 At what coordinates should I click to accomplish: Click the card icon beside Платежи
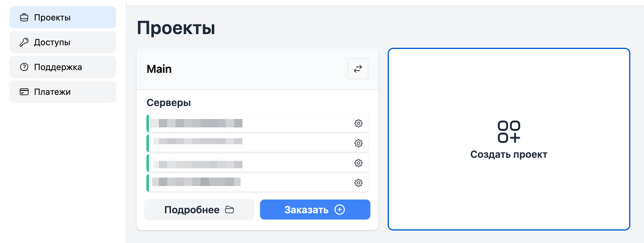tap(24, 92)
